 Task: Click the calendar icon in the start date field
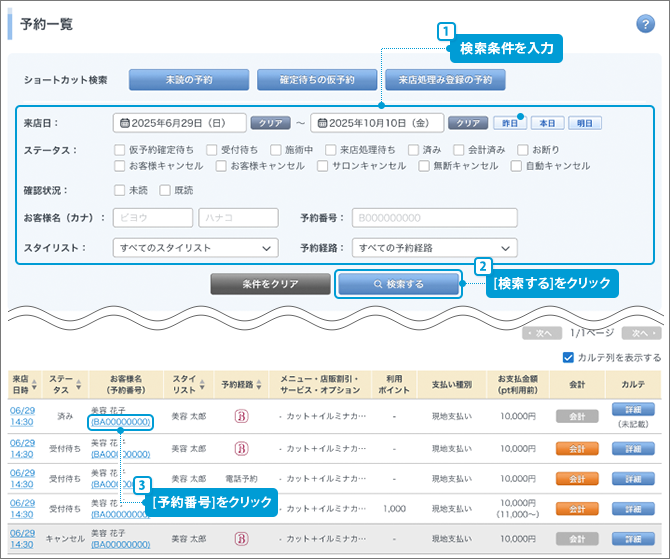coord(125,123)
